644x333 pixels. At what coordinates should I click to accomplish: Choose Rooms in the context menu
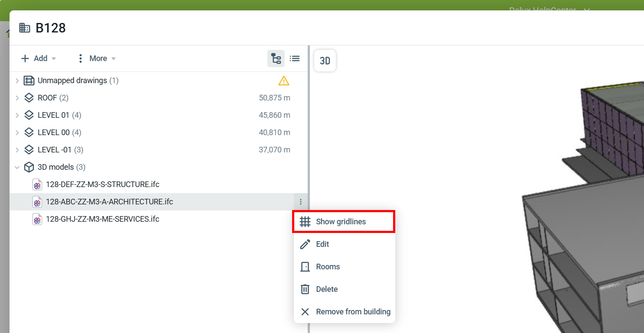328,267
